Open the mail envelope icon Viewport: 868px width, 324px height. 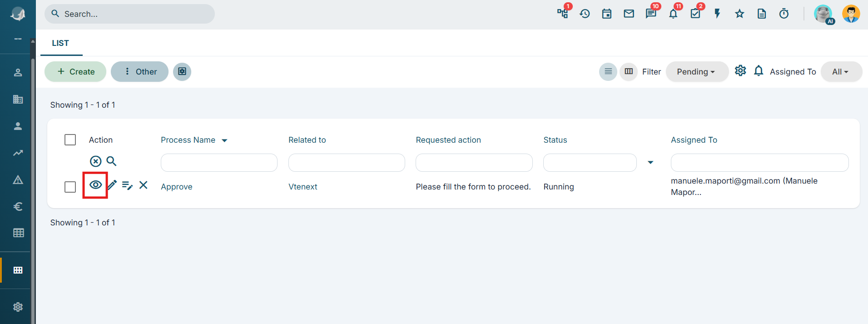point(629,14)
